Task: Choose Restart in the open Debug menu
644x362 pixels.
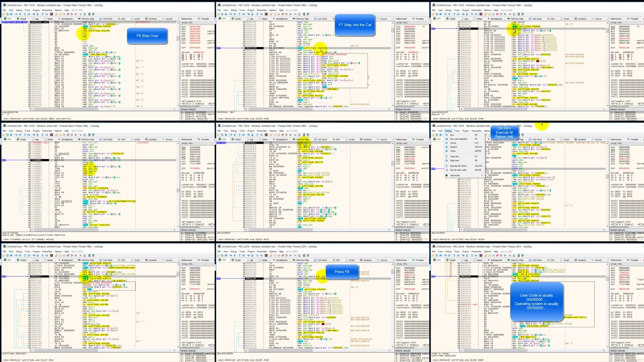Action: 465,147
